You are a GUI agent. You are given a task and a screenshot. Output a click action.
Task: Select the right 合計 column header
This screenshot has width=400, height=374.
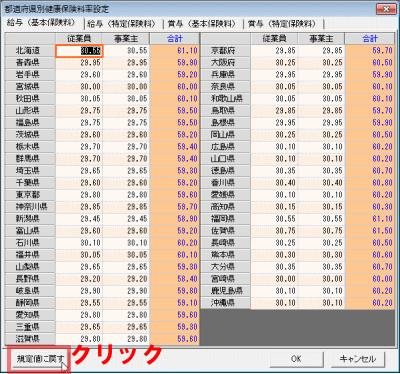click(x=370, y=39)
